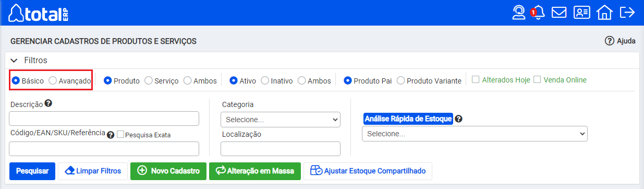Click the Novo Cadastro button
Viewport: 644px width, 189px height.
click(x=168, y=171)
